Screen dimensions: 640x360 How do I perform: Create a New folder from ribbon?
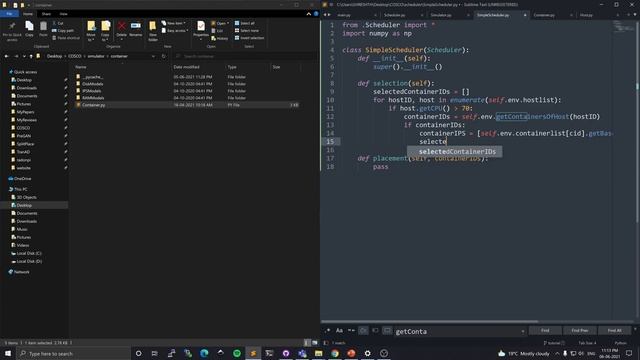click(x=153, y=31)
